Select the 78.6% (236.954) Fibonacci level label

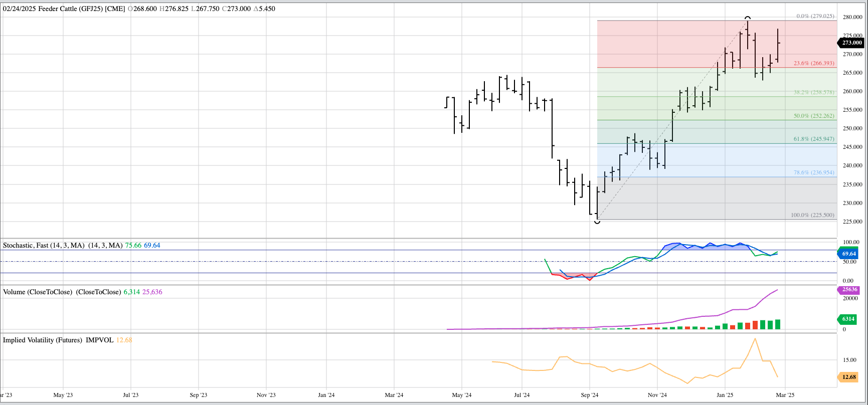tap(814, 172)
